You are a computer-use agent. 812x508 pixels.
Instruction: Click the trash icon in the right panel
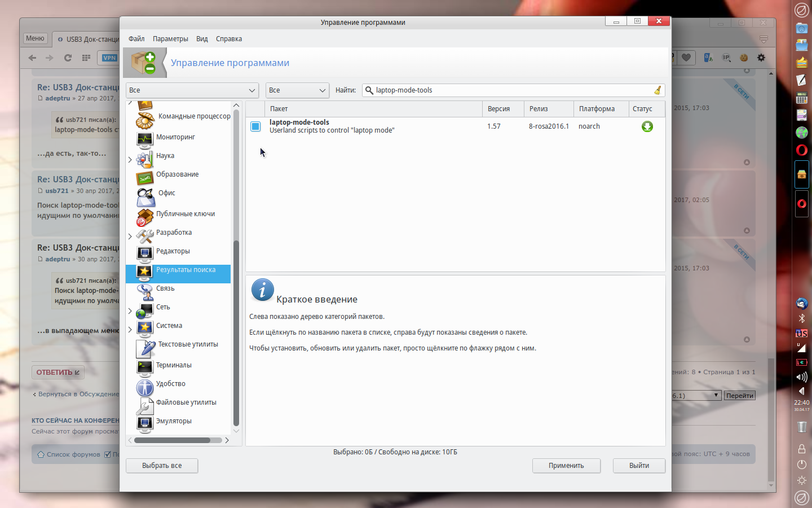coord(802,427)
